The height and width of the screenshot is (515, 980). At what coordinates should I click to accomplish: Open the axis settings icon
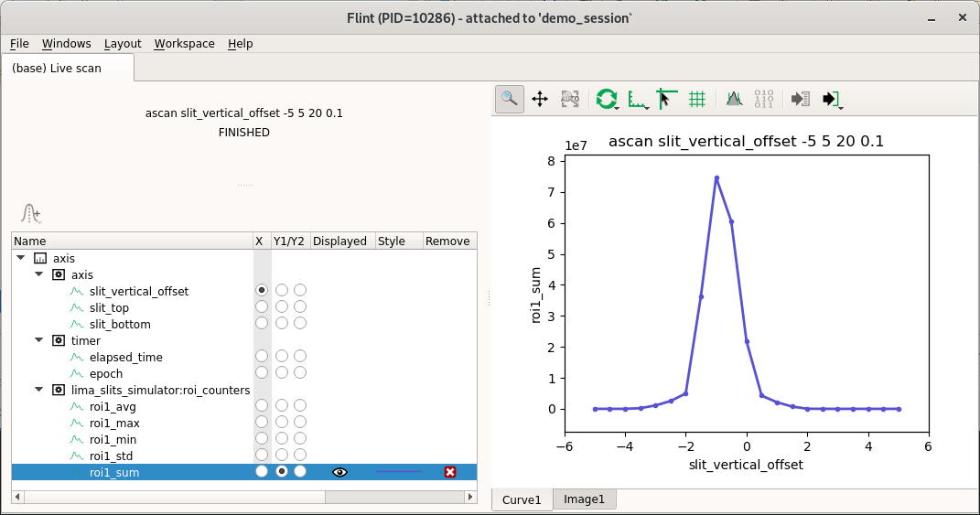[x=636, y=99]
